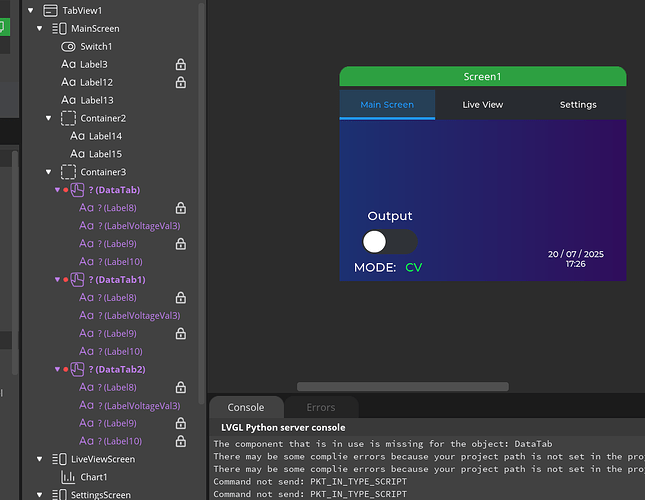Switch to the Console tab
Viewport: 645px width, 500px height.
coord(246,407)
